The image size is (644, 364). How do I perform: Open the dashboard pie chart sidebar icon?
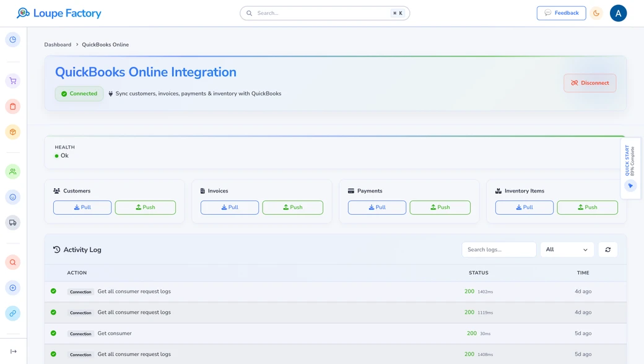point(13,40)
